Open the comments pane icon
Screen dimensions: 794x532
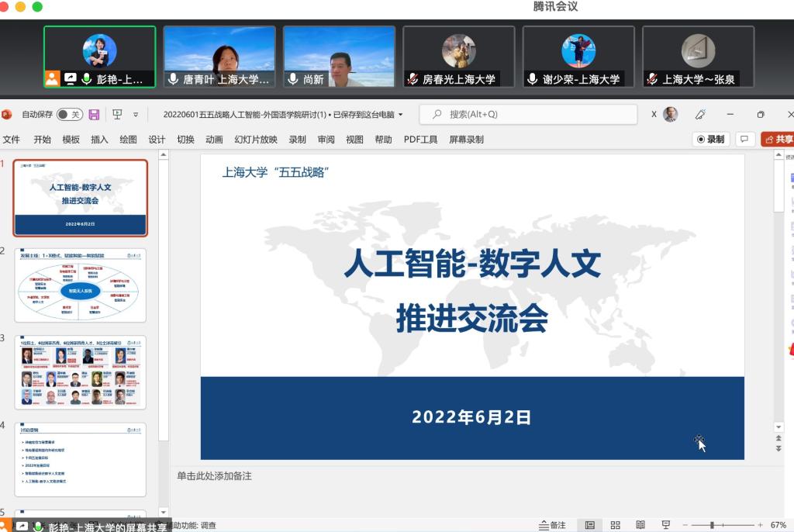coord(744,140)
